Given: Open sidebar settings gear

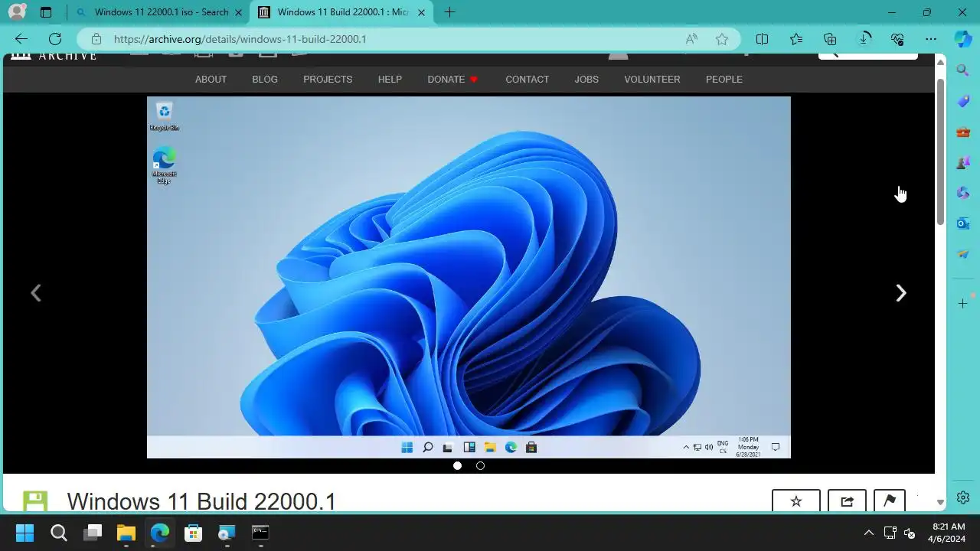Looking at the screenshot, I should coord(963,497).
